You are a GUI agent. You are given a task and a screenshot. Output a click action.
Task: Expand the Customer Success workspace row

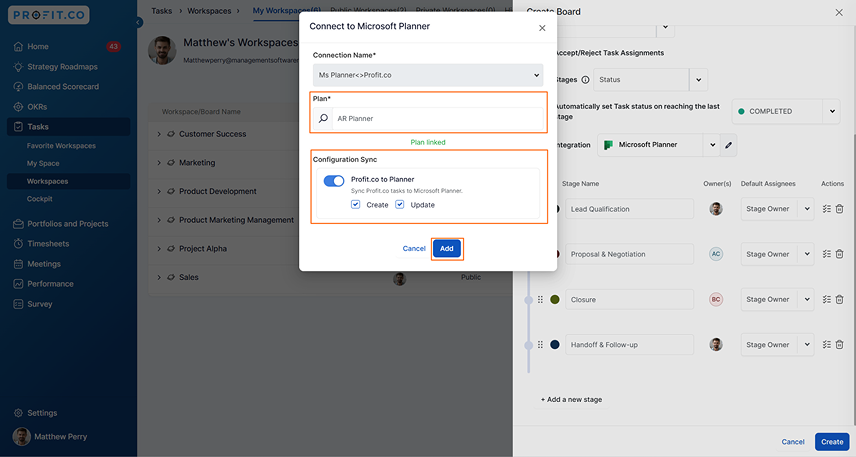point(159,134)
